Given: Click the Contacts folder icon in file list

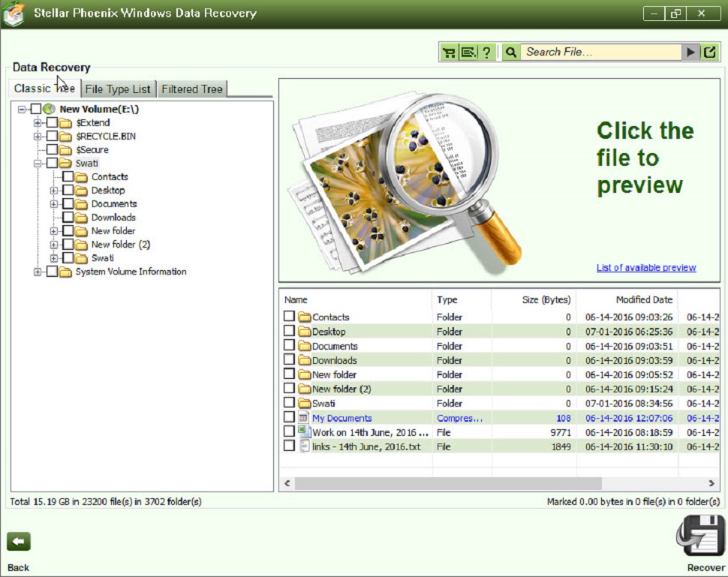Looking at the screenshot, I should [x=305, y=317].
